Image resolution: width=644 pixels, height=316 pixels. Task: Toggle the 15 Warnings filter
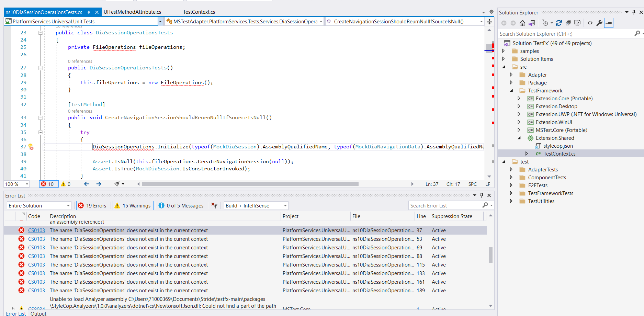click(133, 205)
